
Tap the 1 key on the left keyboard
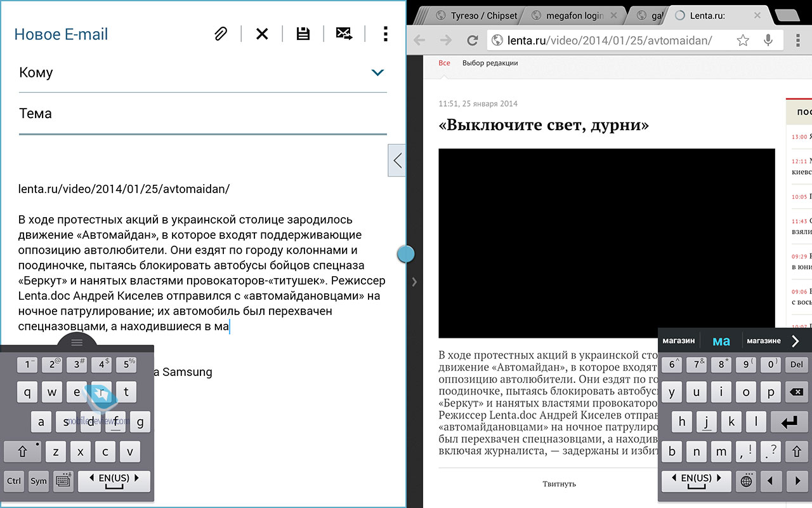[27, 364]
